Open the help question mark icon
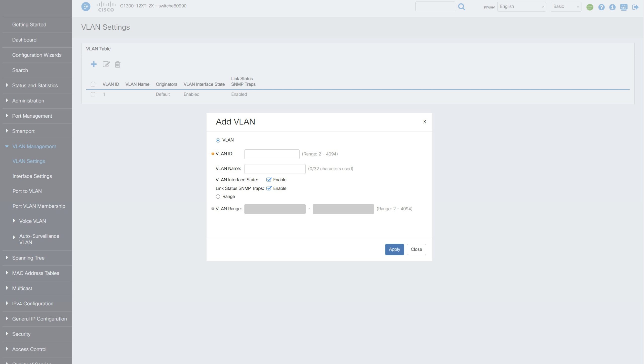This screenshot has width=644, height=364. coord(601,7)
